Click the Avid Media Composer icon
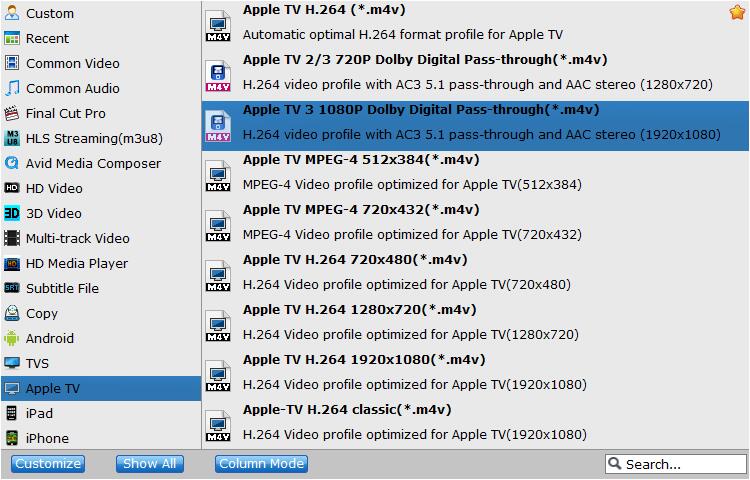Image resolution: width=750 pixels, height=480 pixels. click(12, 163)
